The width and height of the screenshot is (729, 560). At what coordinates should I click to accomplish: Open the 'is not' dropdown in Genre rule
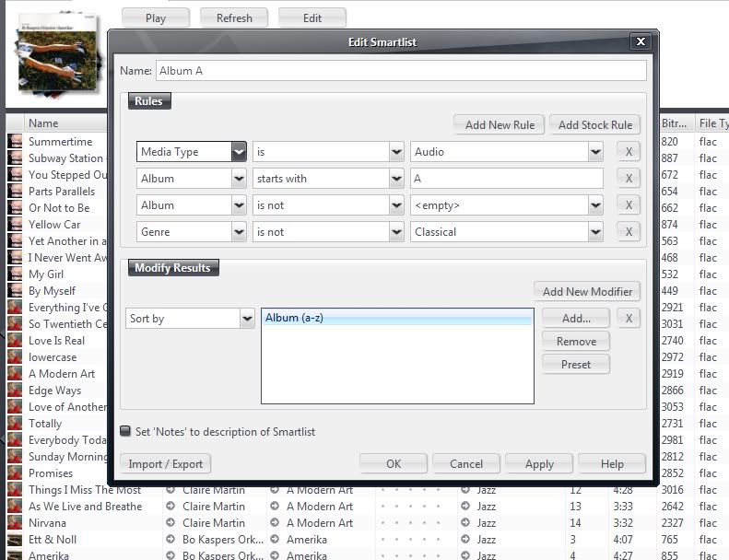tap(396, 232)
